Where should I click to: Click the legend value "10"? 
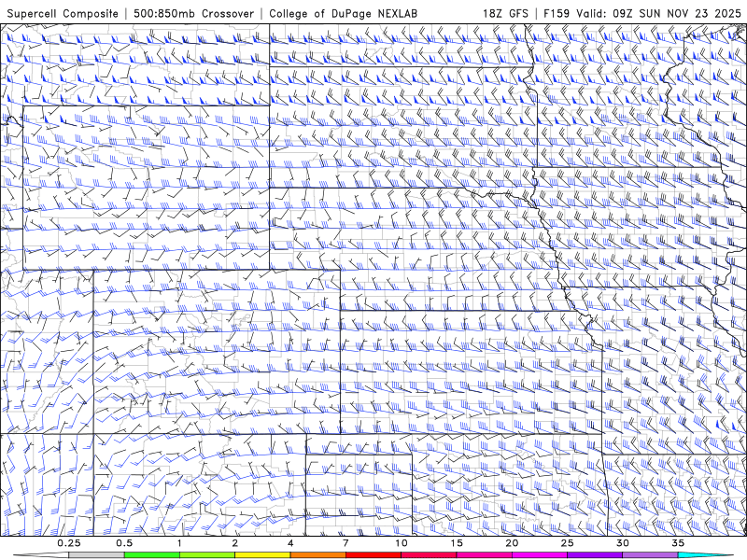(x=402, y=543)
